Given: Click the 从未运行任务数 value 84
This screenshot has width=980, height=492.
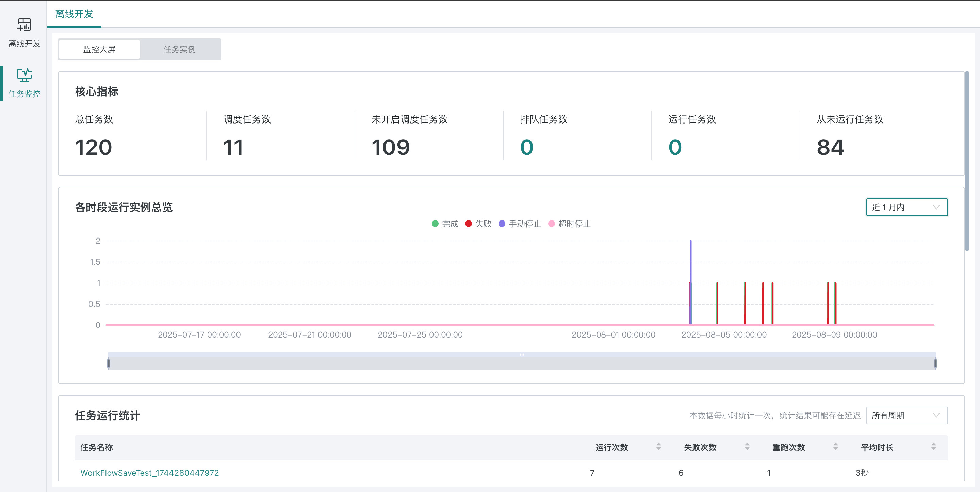Looking at the screenshot, I should (x=830, y=147).
